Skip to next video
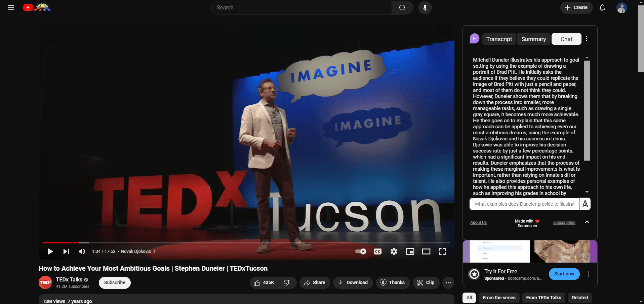Viewport: 644px width, 304px height. point(66,251)
